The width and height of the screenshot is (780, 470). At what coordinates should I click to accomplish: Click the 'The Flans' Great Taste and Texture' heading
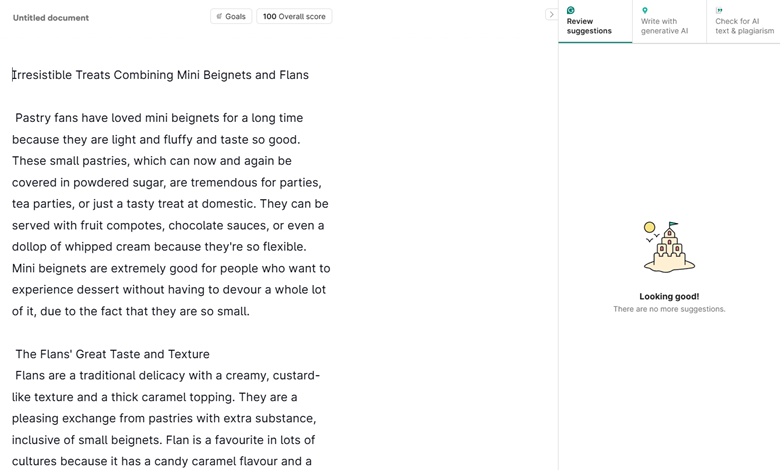pos(112,354)
